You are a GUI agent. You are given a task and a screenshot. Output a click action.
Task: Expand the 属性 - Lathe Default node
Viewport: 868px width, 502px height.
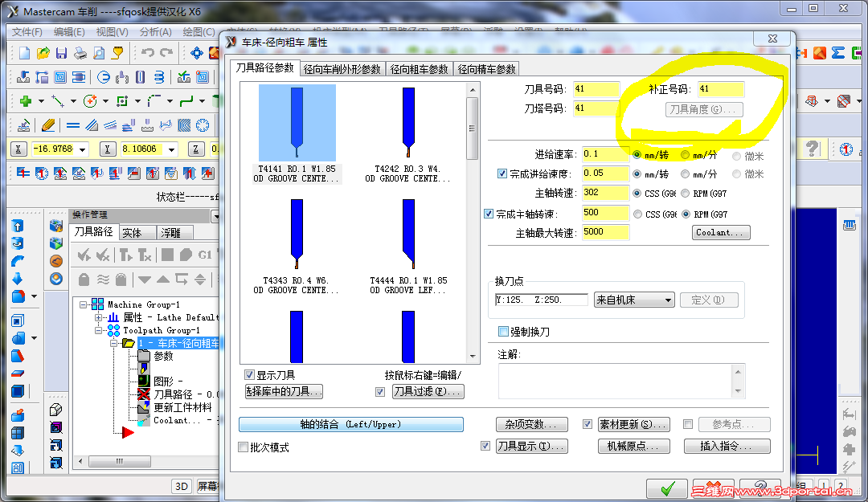(x=99, y=317)
